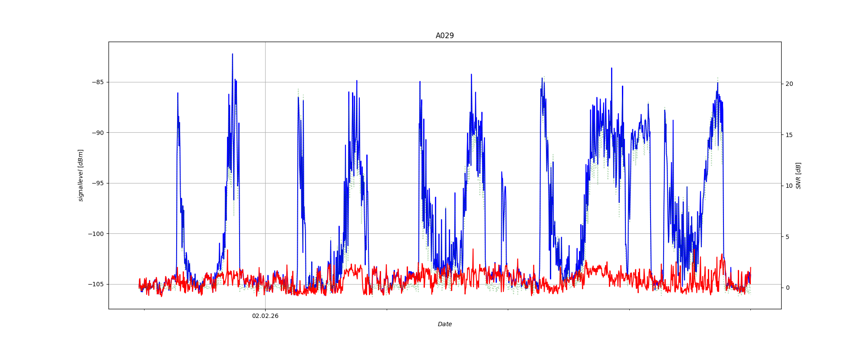Viewport: 868px width, 347px height.
Task: Click the SNR [dB] axis label
Action: coord(798,176)
